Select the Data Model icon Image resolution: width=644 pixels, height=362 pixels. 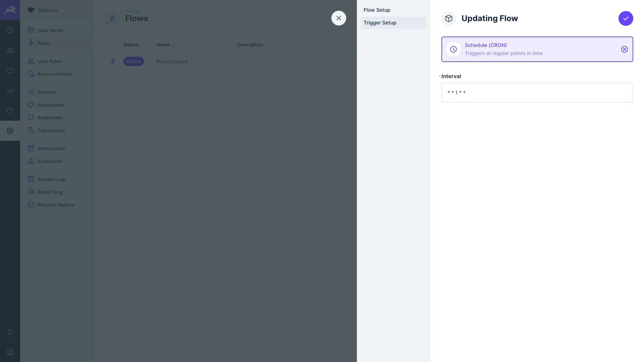(x=31, y=31)
